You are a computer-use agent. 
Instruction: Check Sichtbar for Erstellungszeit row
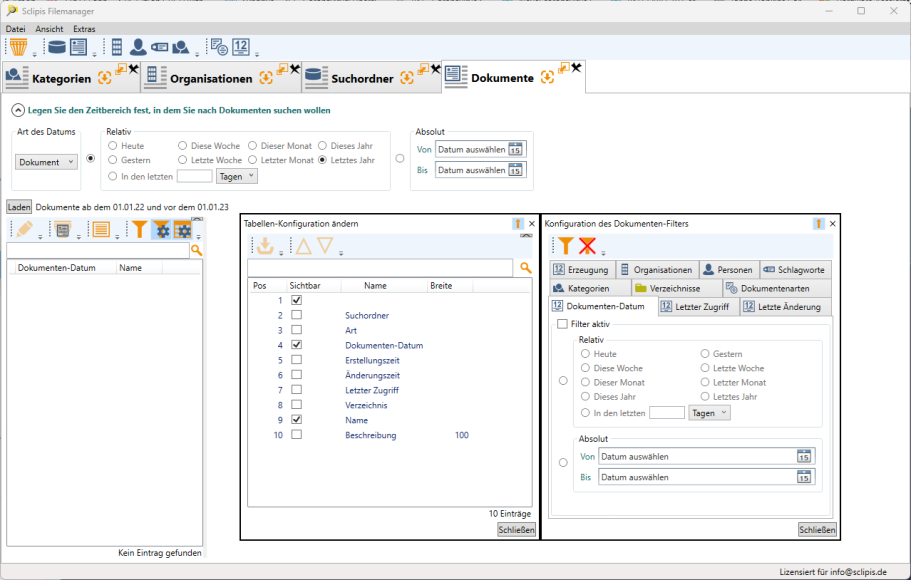(296, 360)
